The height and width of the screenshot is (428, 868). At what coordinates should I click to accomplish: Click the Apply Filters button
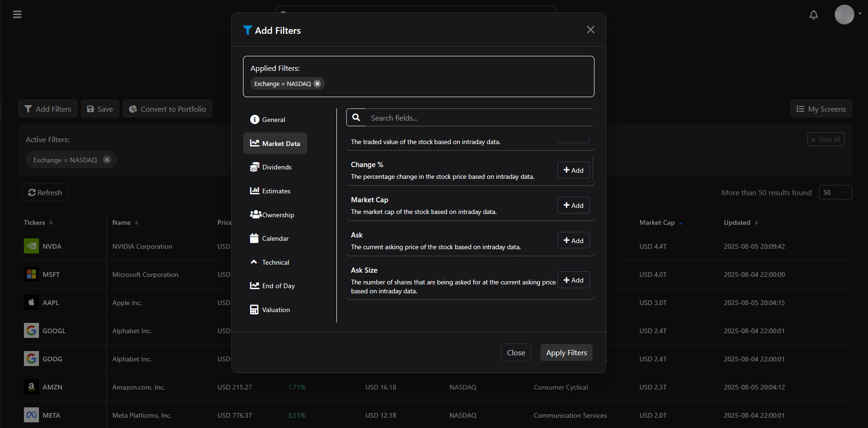click(x=566, y=352)
